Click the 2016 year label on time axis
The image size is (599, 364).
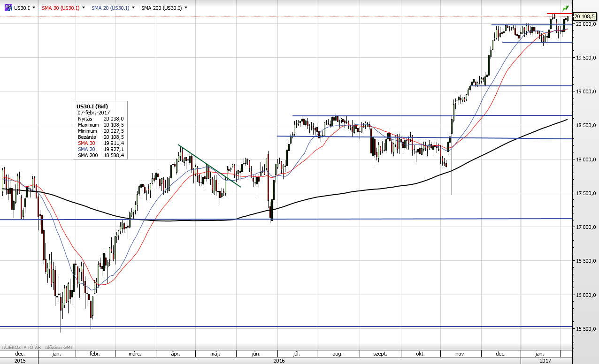point(279,361)
